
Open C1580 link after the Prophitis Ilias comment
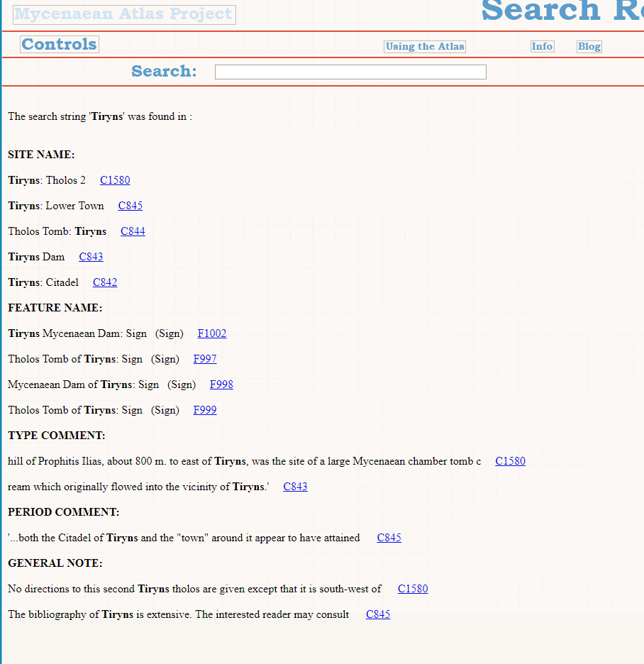click(510, 461)
